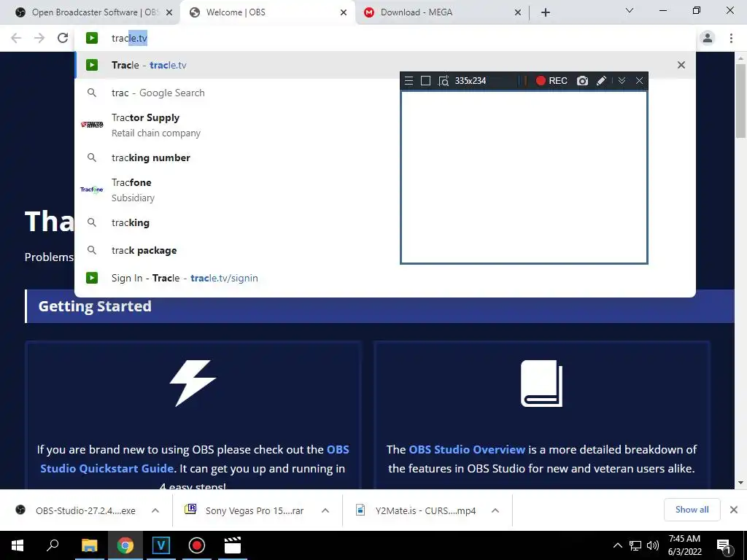Click the lightning bolt icon
The height and width of the screenshot is (560, 747).
pyautogui.click(x=193, y=384)
